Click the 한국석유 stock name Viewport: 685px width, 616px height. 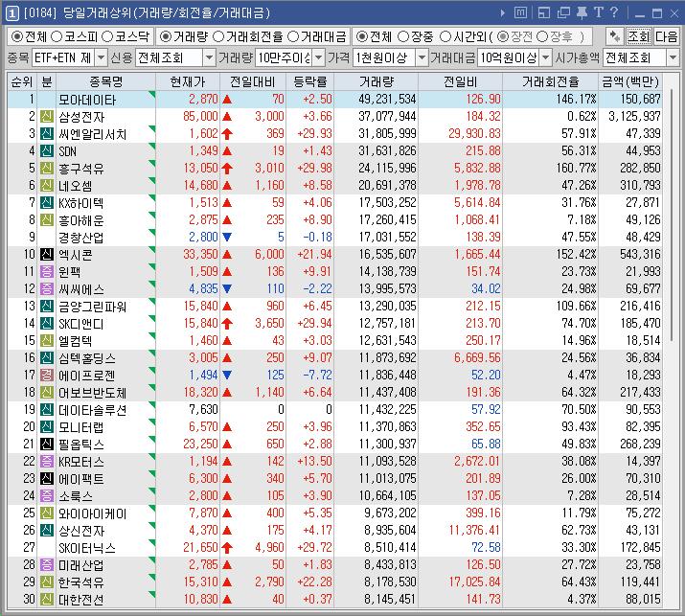tap(80, 582)
